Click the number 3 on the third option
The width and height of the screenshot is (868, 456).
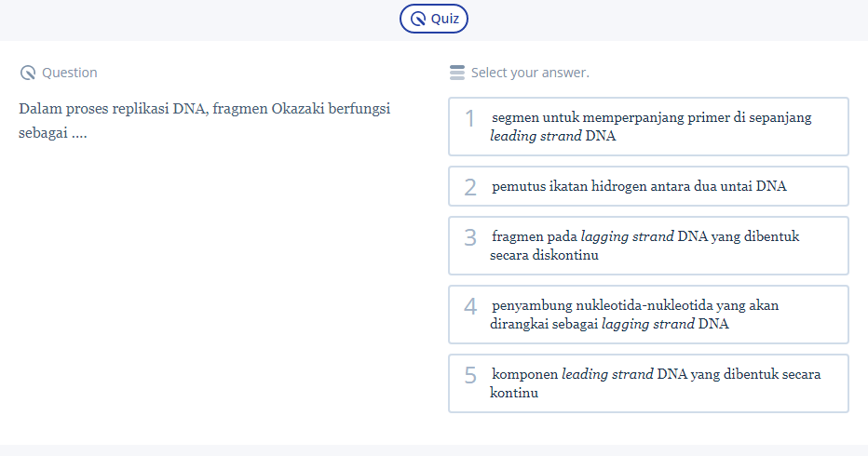[x=470, y=237]
